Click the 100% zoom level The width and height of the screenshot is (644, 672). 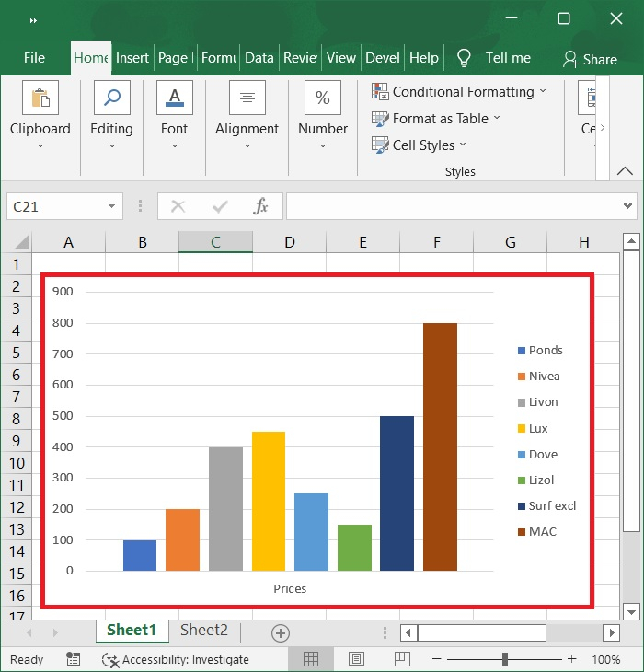click(606, 659)
